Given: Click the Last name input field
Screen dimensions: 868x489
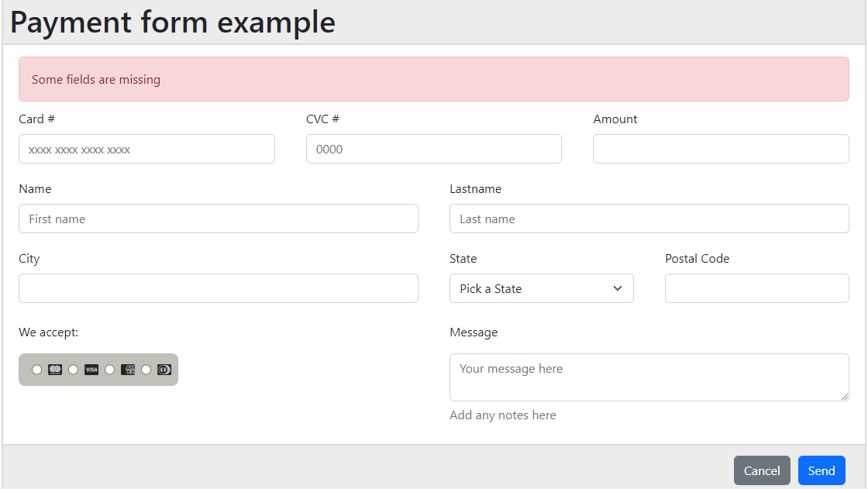Looking at the screenshot, I should point(649,219).
